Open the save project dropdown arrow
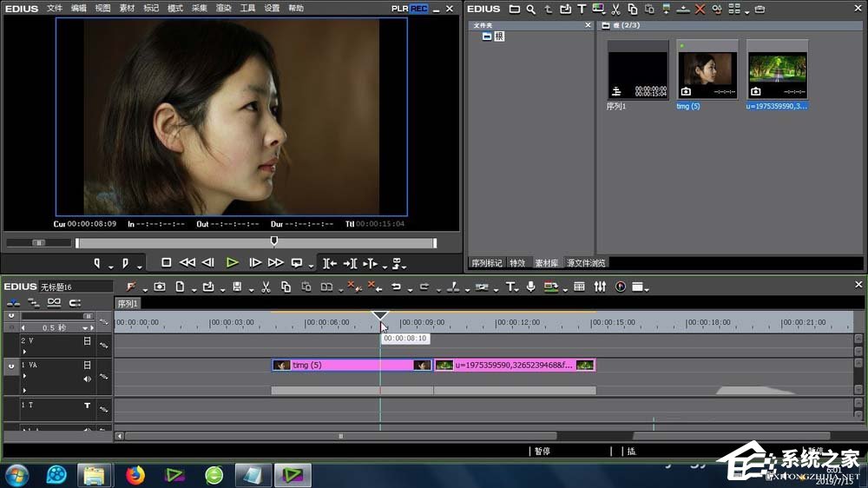Image resolution: width=868 pixels, height=488 pixels. [250, 288]
